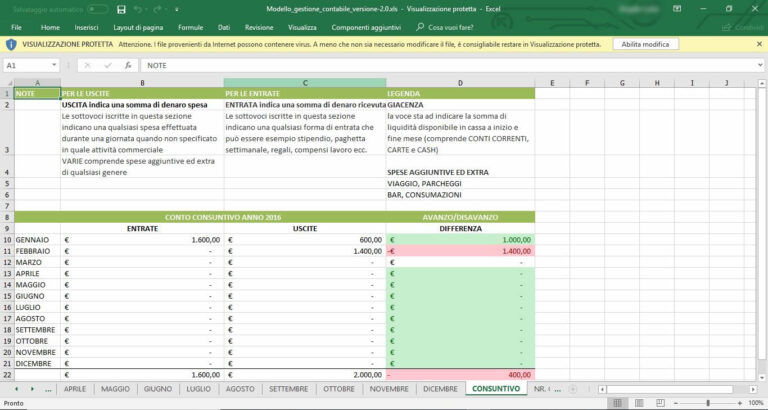Click the Name Box showing A1

[x=28, y=65]
